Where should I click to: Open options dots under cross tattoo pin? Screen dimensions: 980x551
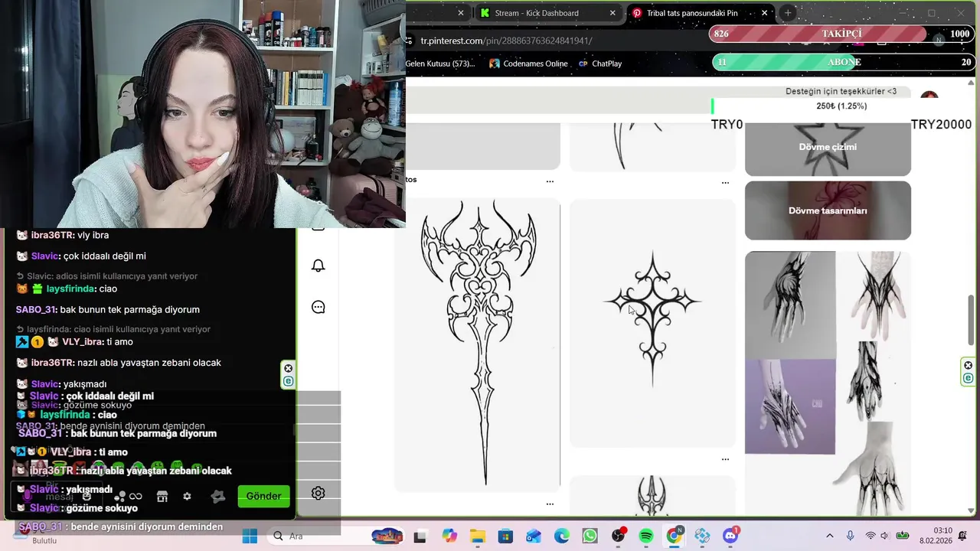[725, 459]
